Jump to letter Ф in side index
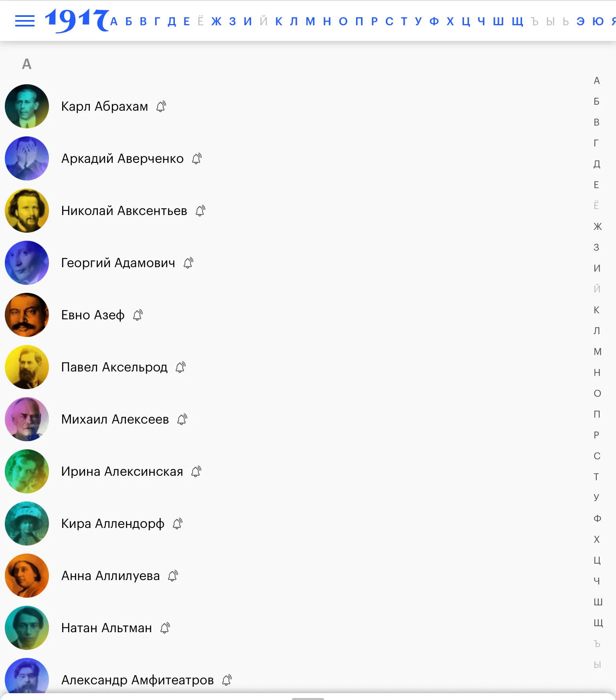Viewport: 616px width, 700px height. 598,519
